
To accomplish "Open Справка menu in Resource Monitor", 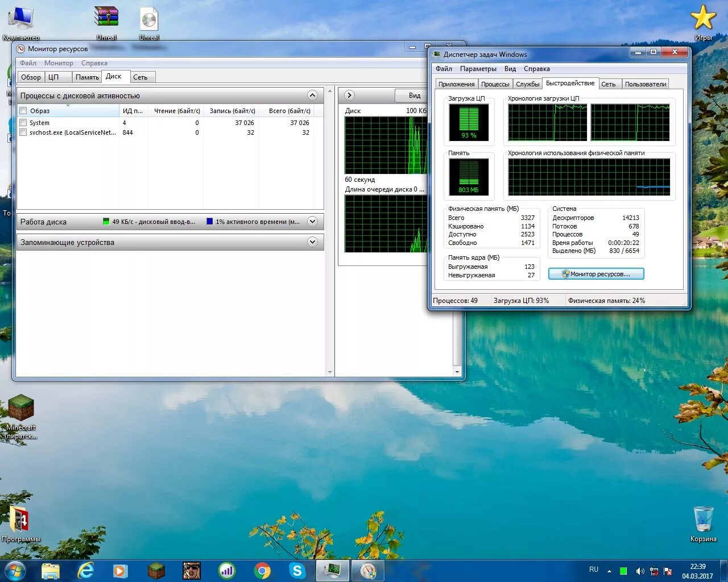I will click(x=94, y=63).
